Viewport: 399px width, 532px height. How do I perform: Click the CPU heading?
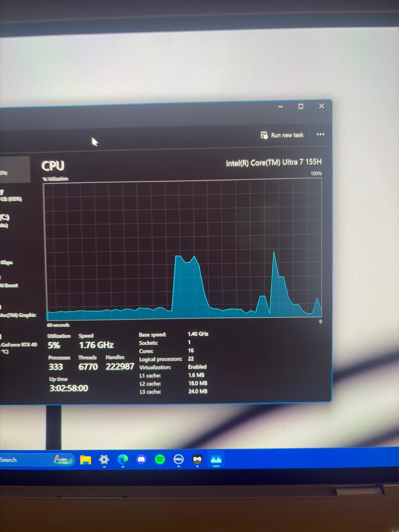pyautogui.click(x=53, y=166)
